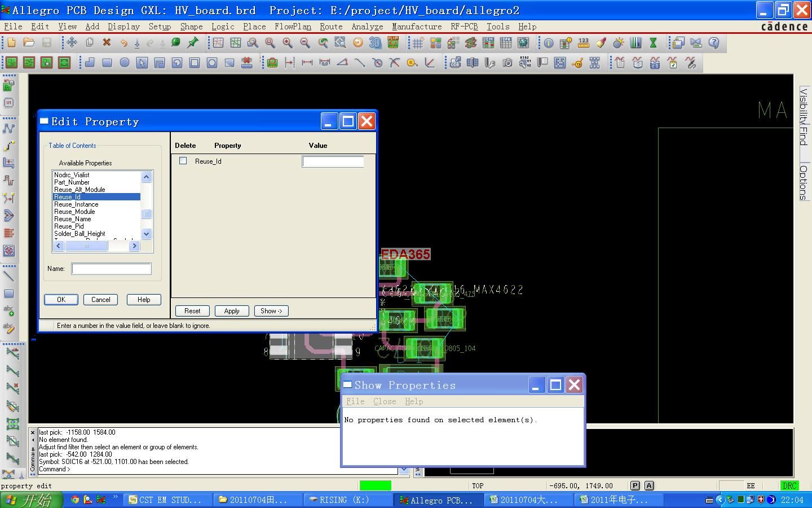The height and width of the screenshot is (508, 812).
Task: Click OK in Edit Property dialog
Action: (61, 300)
